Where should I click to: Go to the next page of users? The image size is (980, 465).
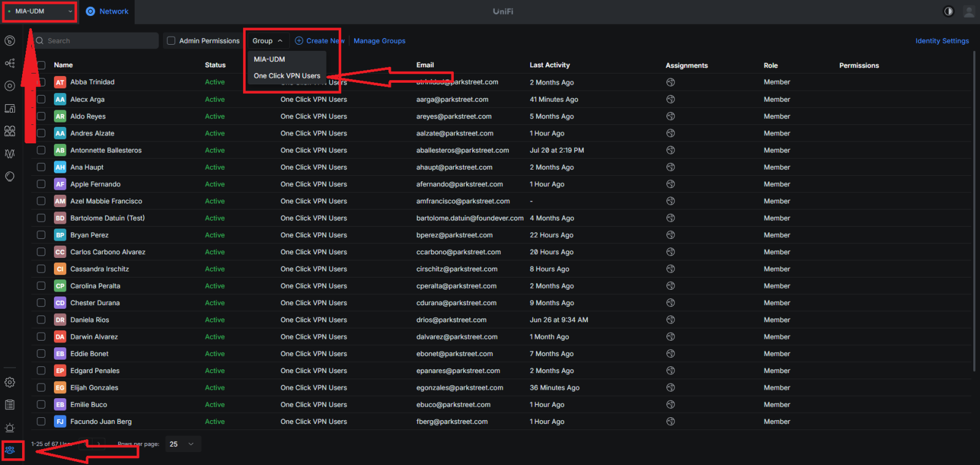(x=98, y=444)
